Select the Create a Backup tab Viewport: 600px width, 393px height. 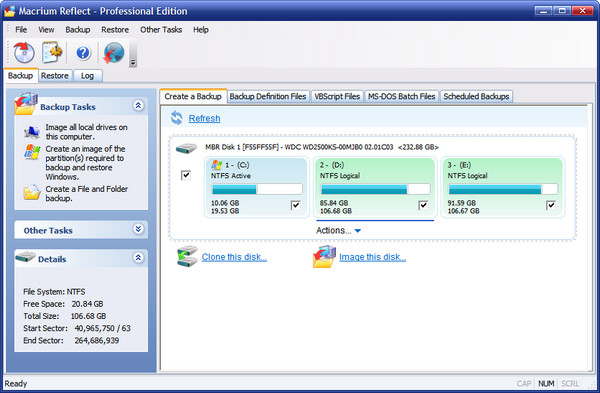pyautogui.click(x=193, y=96)
